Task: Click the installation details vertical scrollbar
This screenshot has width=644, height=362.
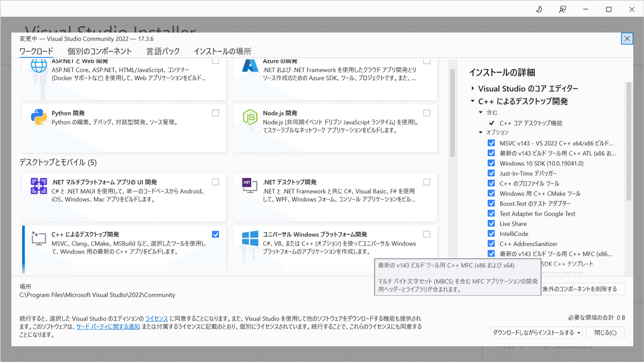Action: 628,141
